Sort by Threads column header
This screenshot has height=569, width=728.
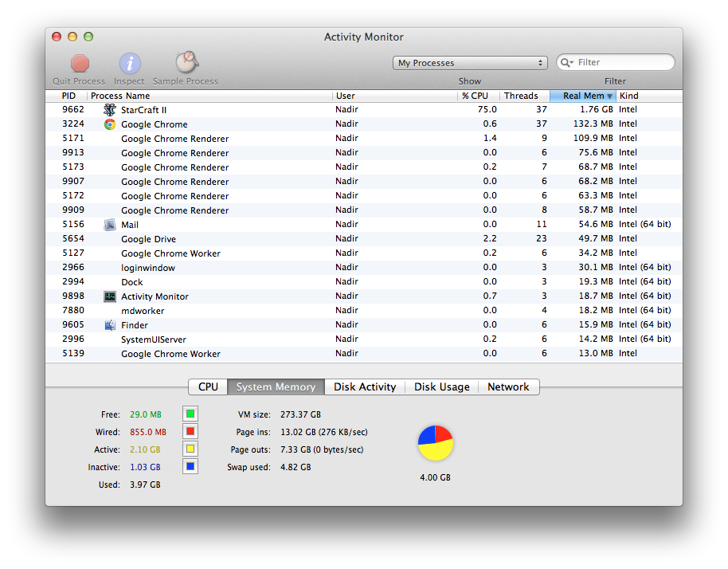click(525, 96)
